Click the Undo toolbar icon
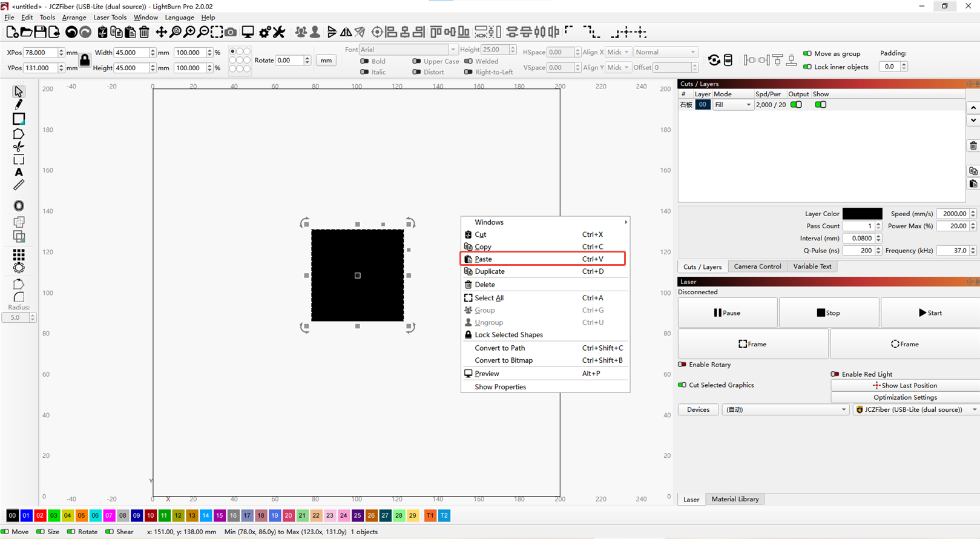980x539 pixels. (x=71, y=32)
